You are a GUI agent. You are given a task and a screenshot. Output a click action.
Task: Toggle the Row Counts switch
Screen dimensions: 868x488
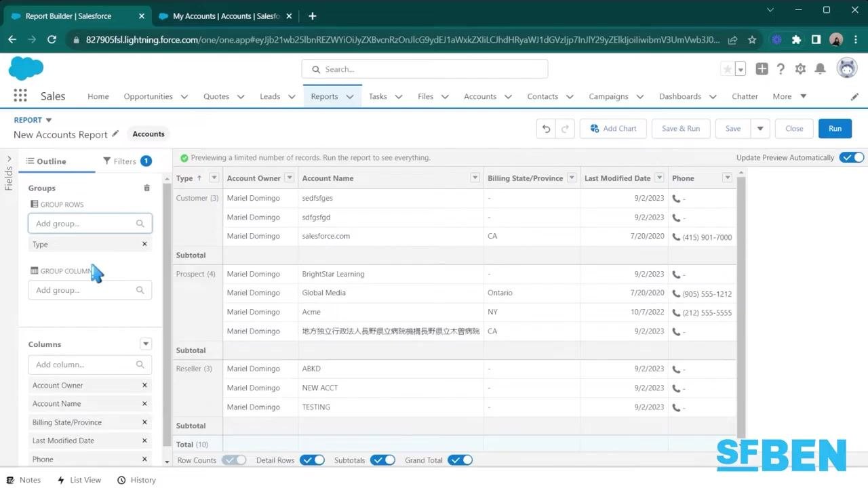234,460
